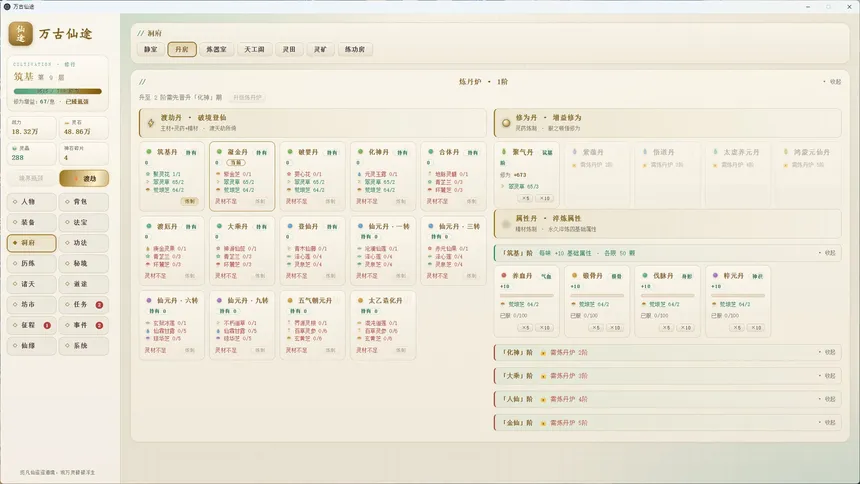This screenshot has width=860, height=484.
Task: Click the blue dot icon on 登仙丹 card
Action: pyautogui.click(x=290, y=226)
